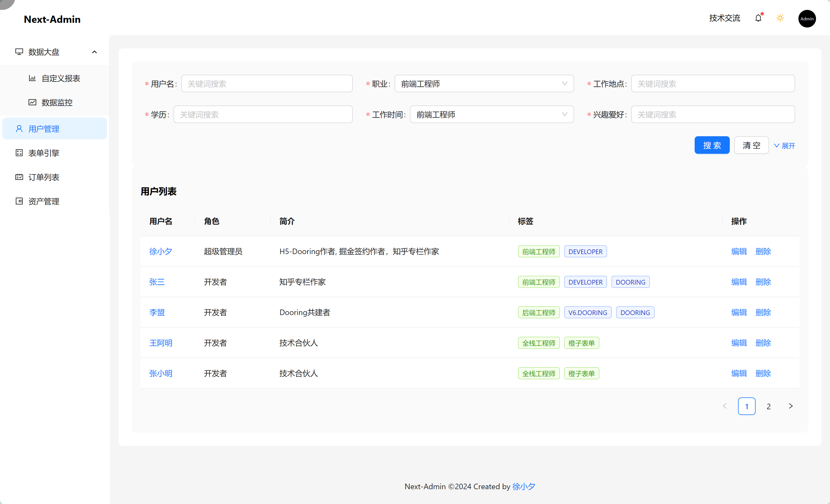Open 资产管理 asset management icon
Screen dimensions: 830x504
[19, 201]
